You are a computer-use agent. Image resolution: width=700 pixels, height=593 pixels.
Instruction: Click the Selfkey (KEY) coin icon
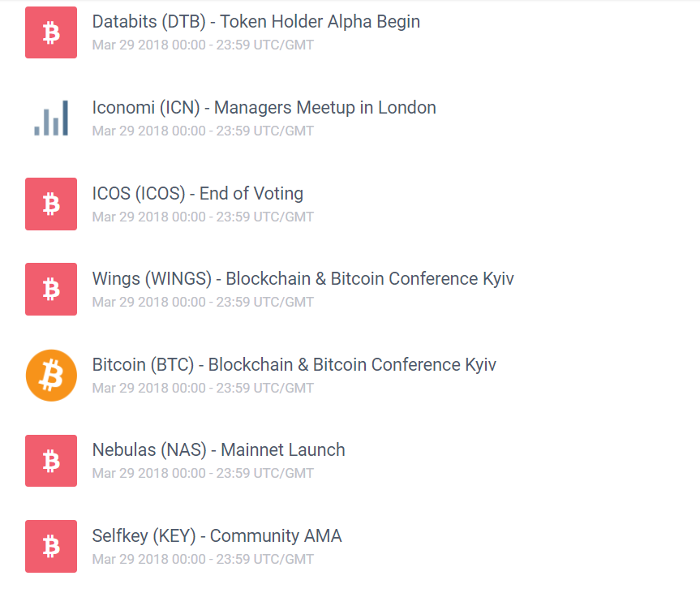coord(51,546)
